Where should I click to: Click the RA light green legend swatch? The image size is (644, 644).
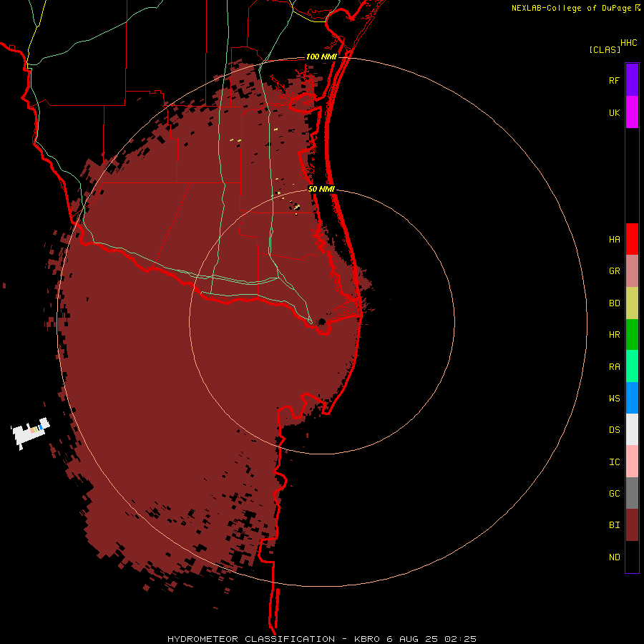coord(632,366)
